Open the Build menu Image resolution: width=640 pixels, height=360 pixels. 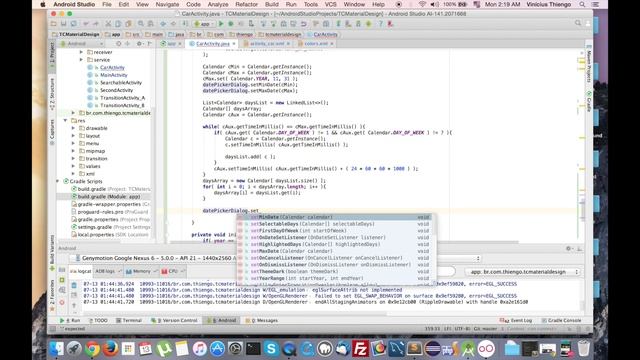tap(271, 4)
